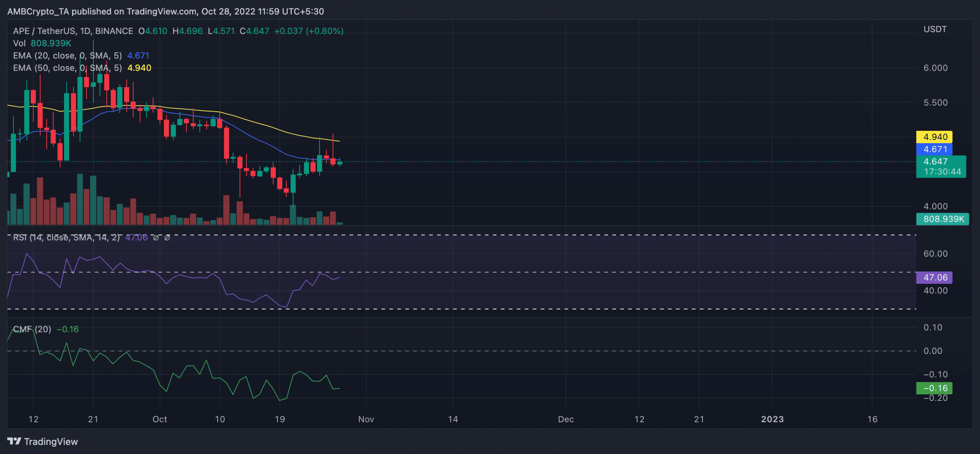Click the 2023 label on time axis
The height and width of the screenshot is (454, 980).
click(772, 419)
